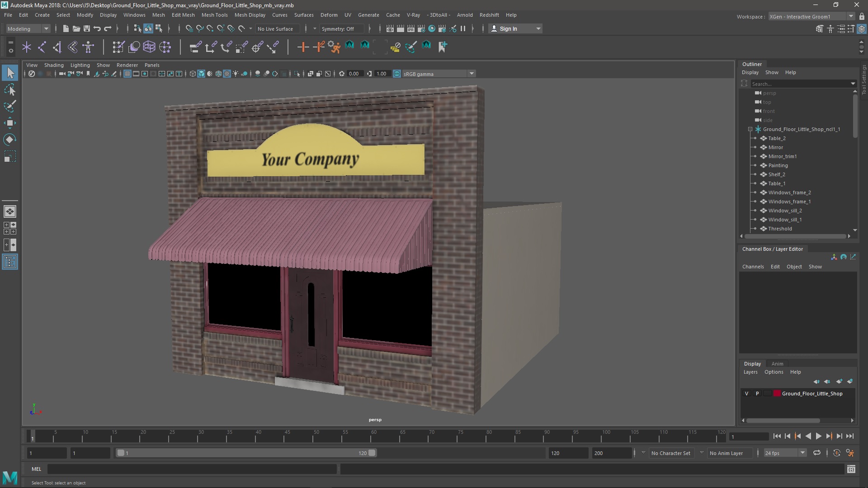
Task: Click the Open Scene folder icon
Action: 76,28
